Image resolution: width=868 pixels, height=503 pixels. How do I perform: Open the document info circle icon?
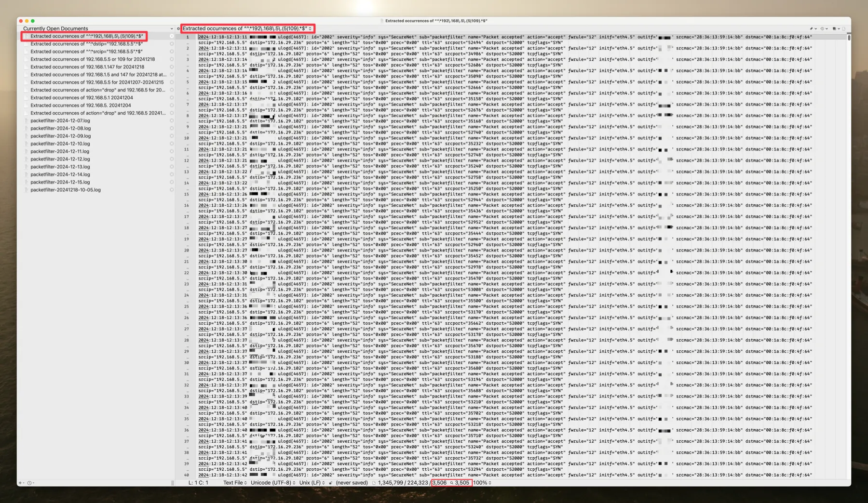point(822,28)
